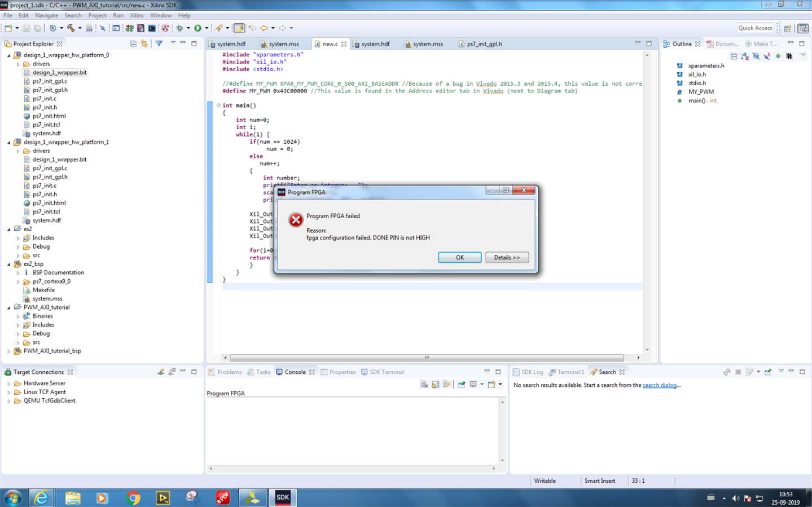This screenshot has width=812, height=507.
Task: Toggle hide inactive elements in Outline
Action: click(x=789, y=56)
